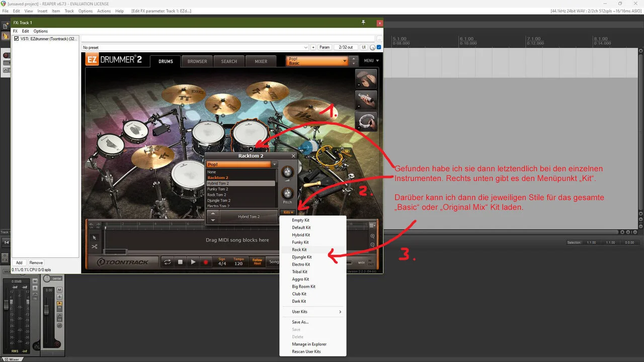This screenshot has width=644, height=362.
Task: Arm the red record button in EZdrummer
Action: [206, 262]
